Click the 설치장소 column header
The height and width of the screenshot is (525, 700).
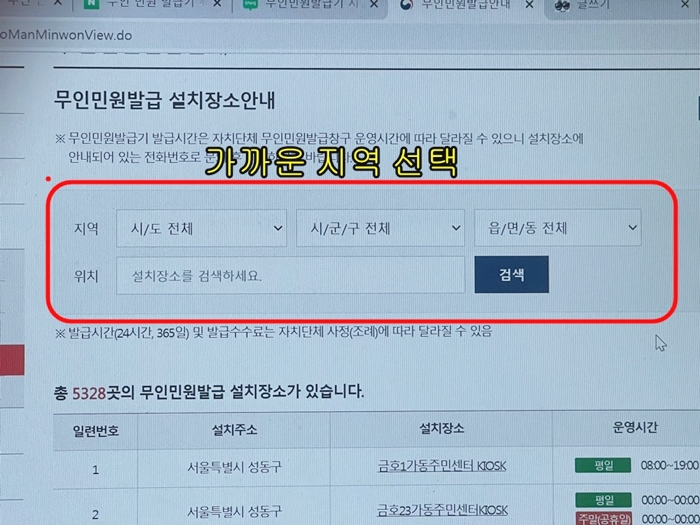[442, 429]
